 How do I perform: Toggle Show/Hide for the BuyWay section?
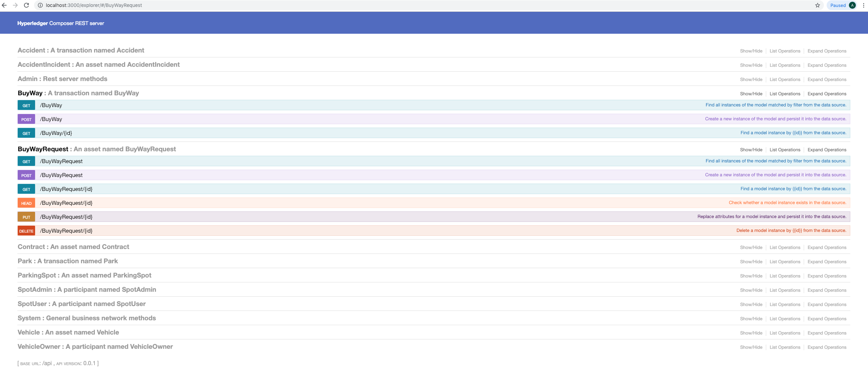[751, 94]
